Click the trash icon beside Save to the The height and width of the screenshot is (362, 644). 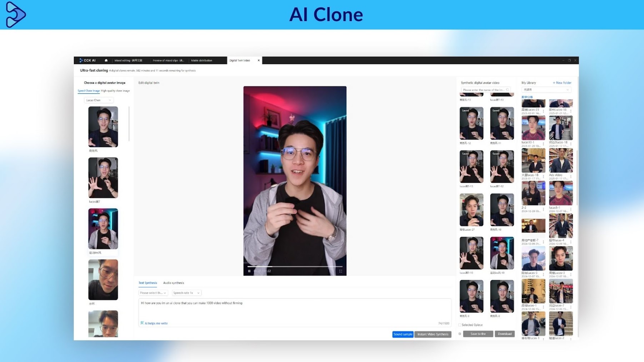point(460,334)
